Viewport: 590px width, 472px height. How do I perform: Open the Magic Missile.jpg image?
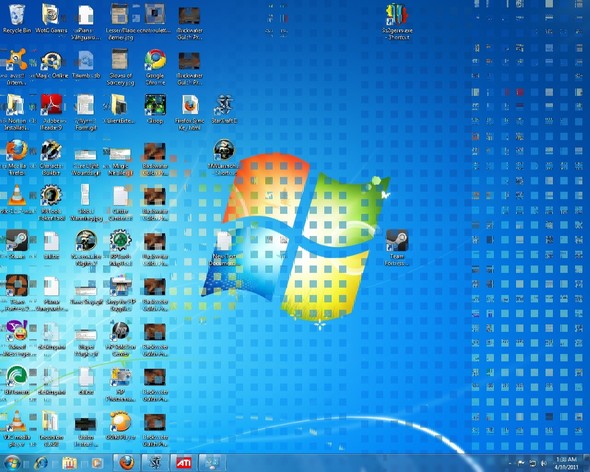pyautogui.click(x=120, y=162)
